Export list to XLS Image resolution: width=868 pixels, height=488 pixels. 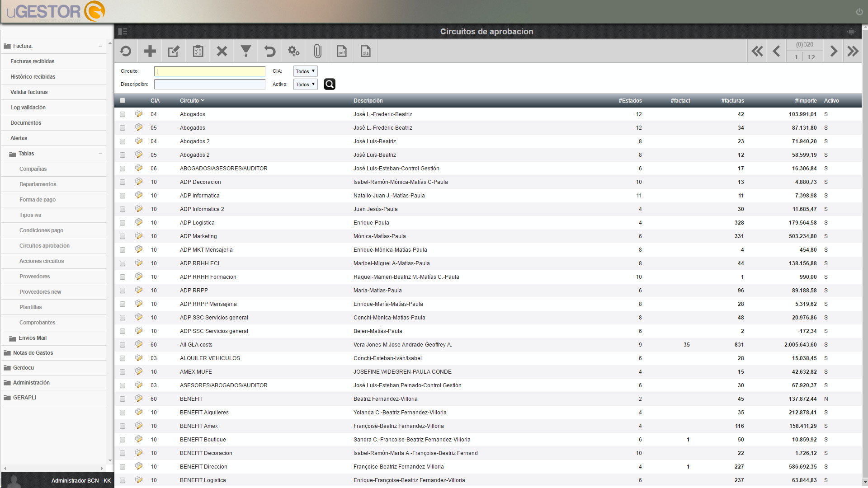[365, 51]
